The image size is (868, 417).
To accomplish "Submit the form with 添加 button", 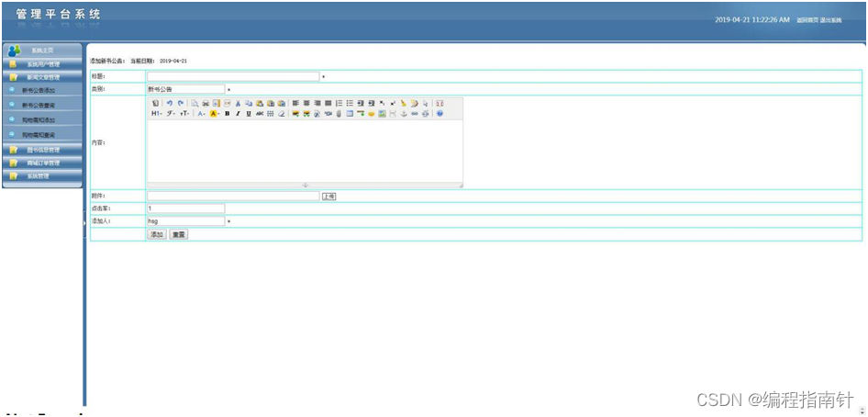I will (x=157, y=235).
